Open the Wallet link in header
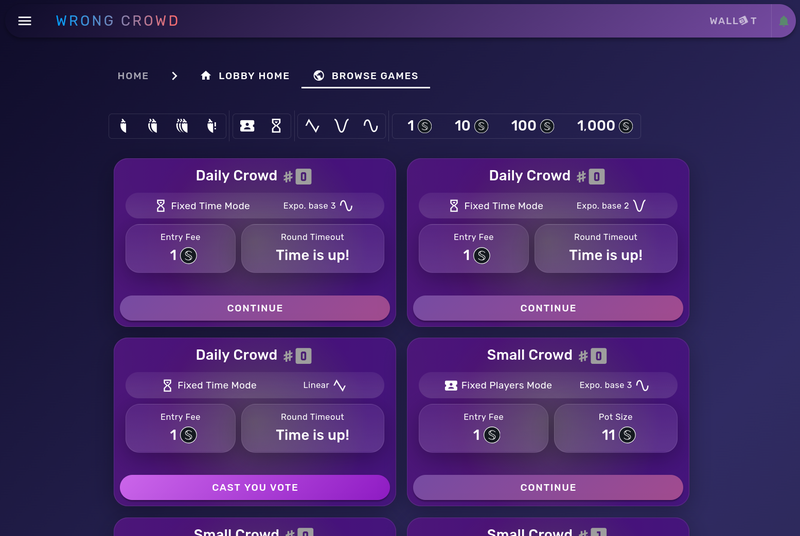This screenshot has height=536, width=800. 733,21
